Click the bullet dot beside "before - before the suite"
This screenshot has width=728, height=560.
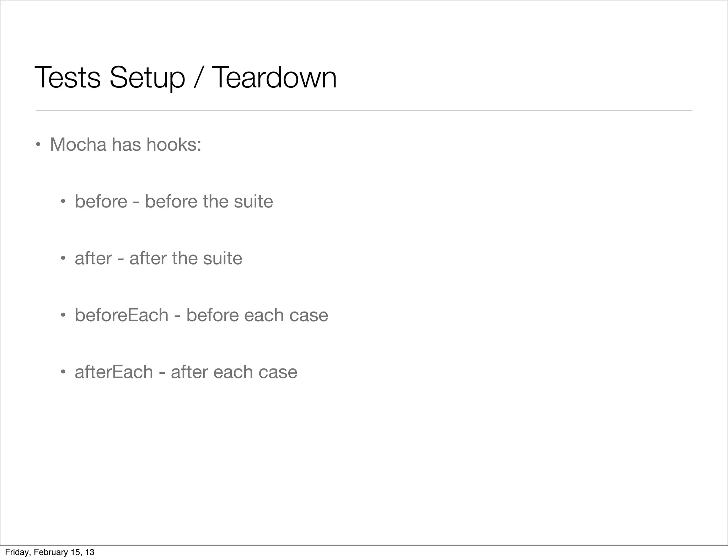tap(63, 201)
